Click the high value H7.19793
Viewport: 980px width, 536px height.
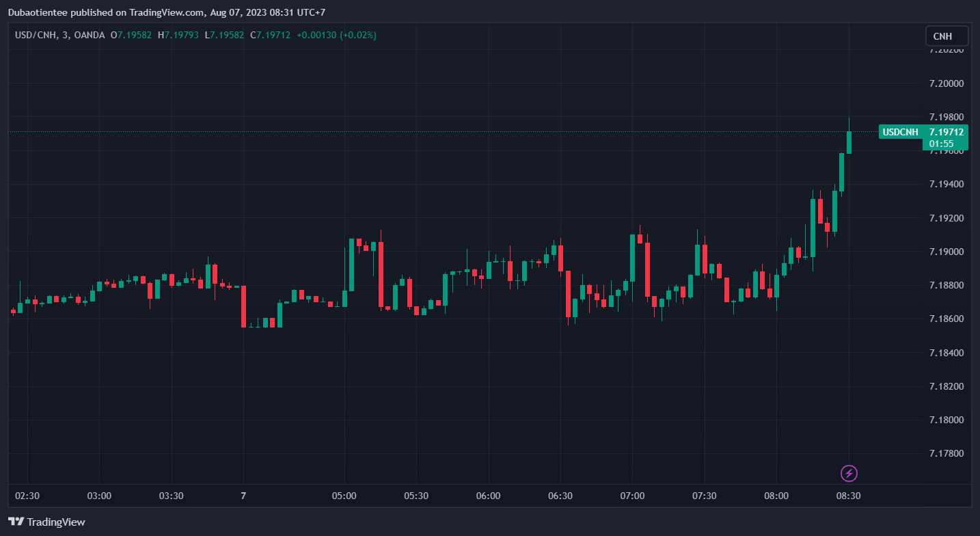(x=178, y=35)
